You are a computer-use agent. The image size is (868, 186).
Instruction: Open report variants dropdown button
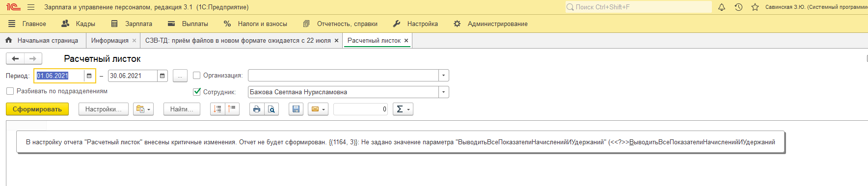[143, 109]
